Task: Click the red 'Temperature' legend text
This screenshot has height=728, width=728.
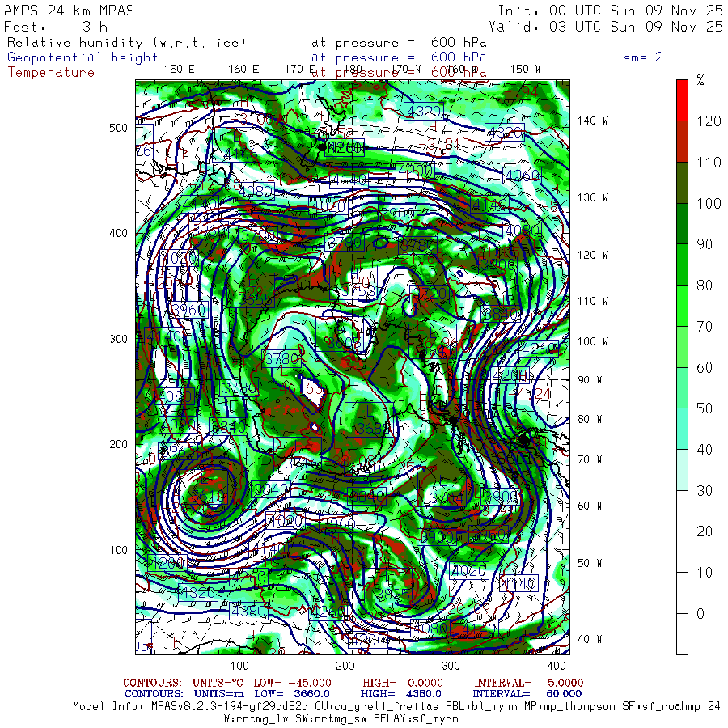Action: coord(51,72)
